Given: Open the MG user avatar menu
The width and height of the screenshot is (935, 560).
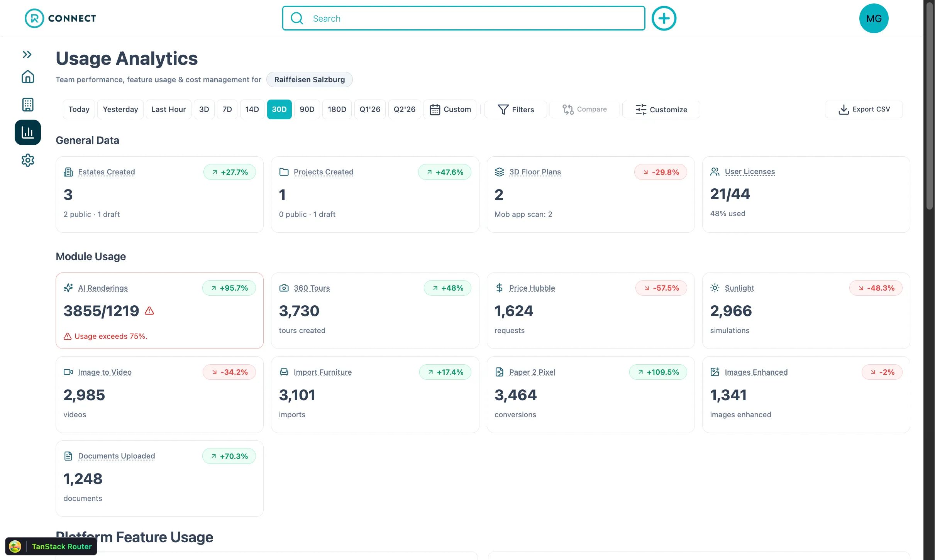Looking at the screenshot, I should (874, 18).
